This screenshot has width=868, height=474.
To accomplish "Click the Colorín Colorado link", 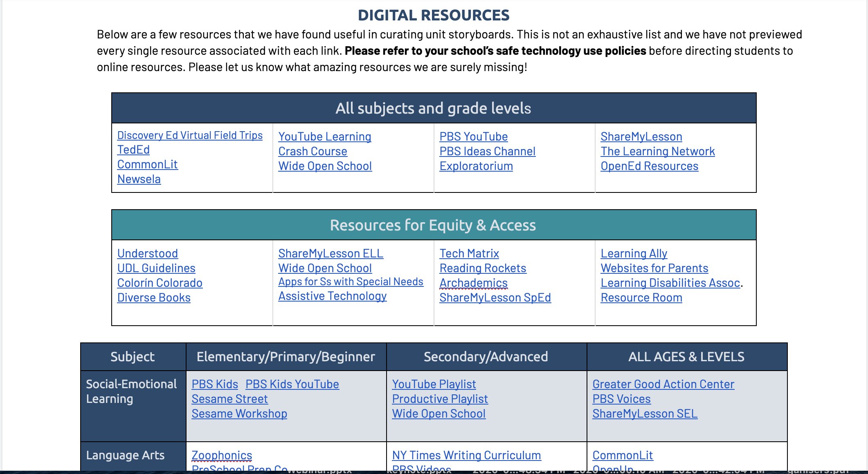I will coord(160,283).
